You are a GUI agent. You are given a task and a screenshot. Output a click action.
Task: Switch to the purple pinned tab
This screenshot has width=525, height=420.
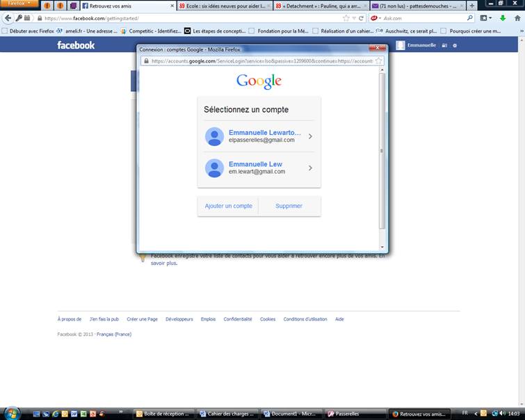73,6
